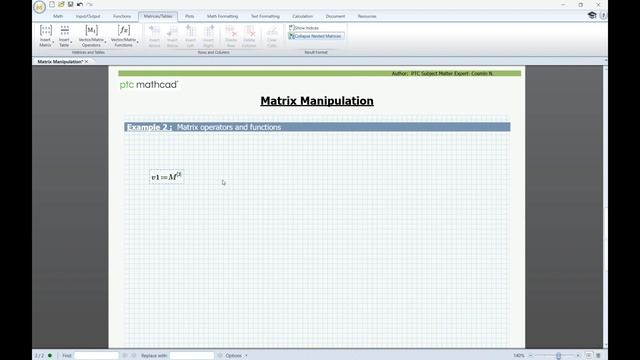The image size is (640, 360).
Task: Open Help question mark icon
Action: [603, 16]
